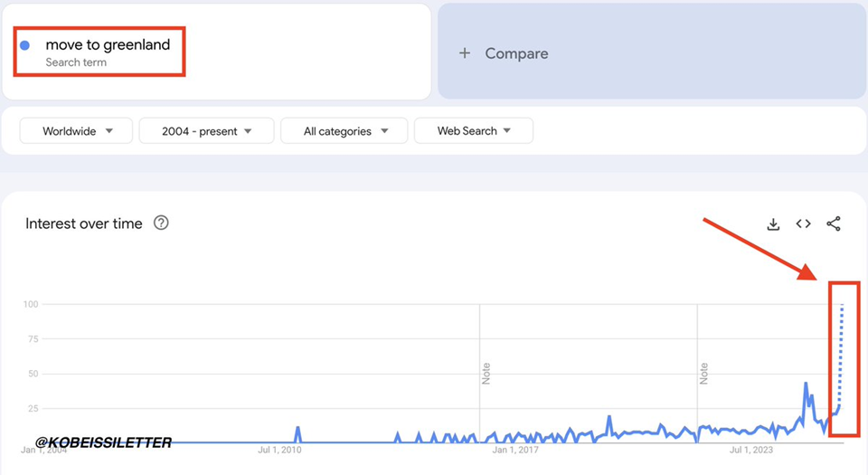The height and width of the screenshot is (475, 868).
Task: Select the Note marker near Jul 1, 2023
Action: (703, 373)
